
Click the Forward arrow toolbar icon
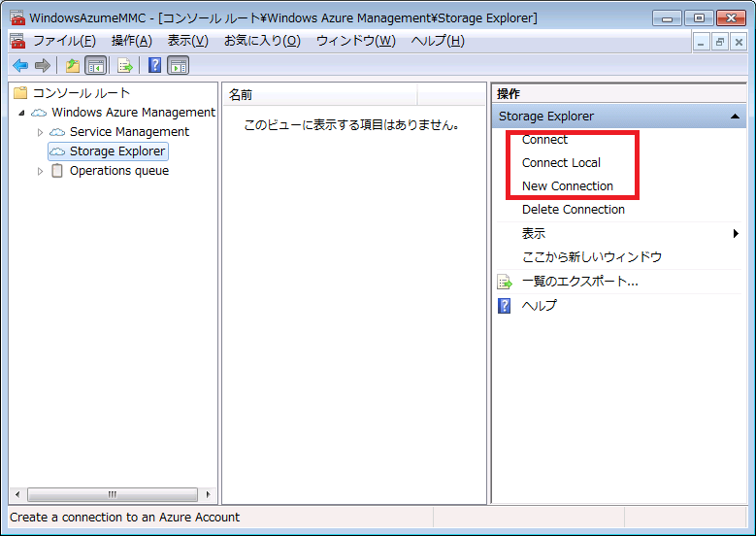pyautogui.click(x=43, y=65)
